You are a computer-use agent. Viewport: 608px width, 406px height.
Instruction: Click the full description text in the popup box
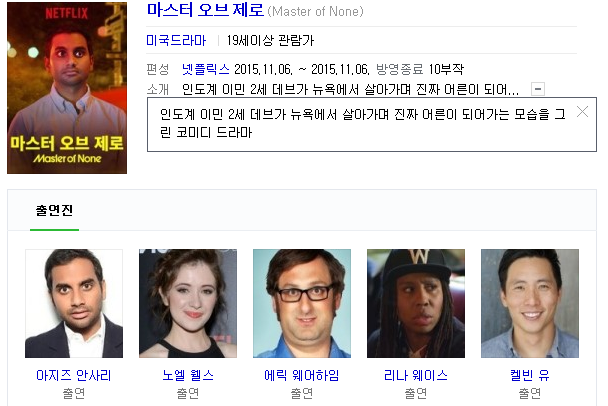click(363, 123)
